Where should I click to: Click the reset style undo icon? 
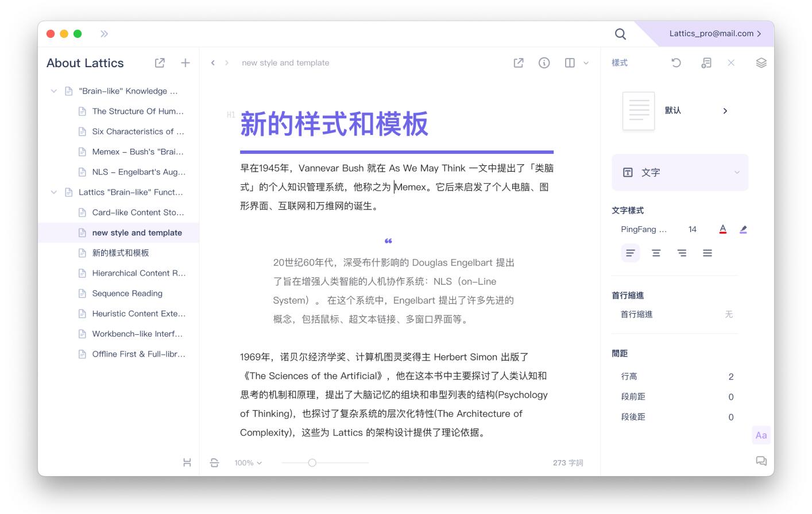[x=676, y=63]
